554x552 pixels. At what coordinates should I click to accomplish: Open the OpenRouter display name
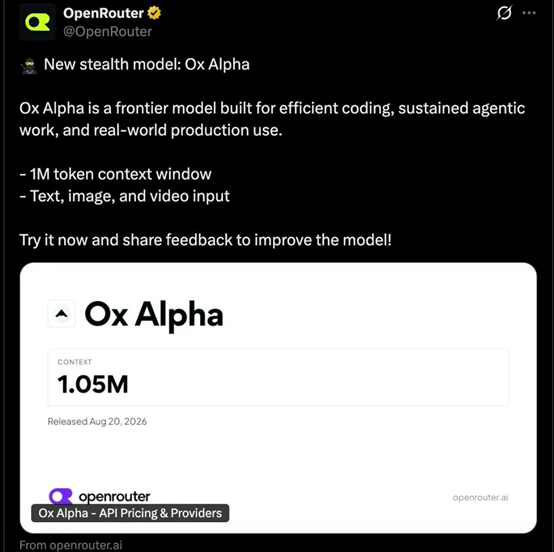click(103, 13)
